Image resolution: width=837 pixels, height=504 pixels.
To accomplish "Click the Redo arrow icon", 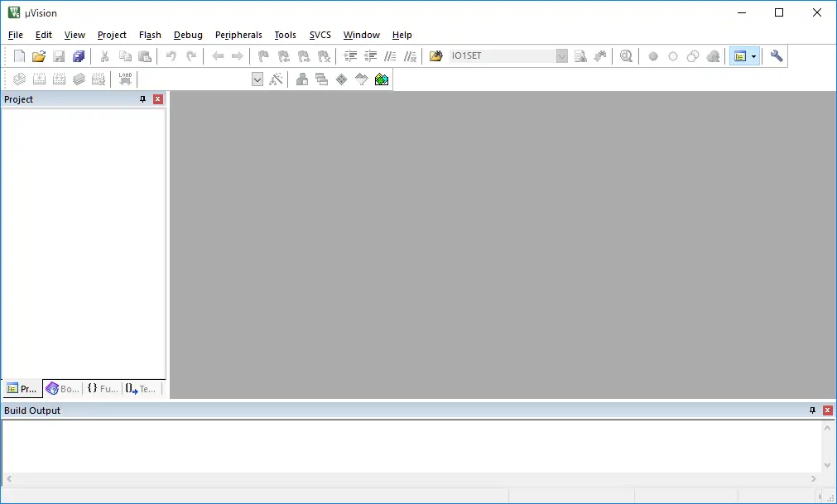I will (191, 56).
